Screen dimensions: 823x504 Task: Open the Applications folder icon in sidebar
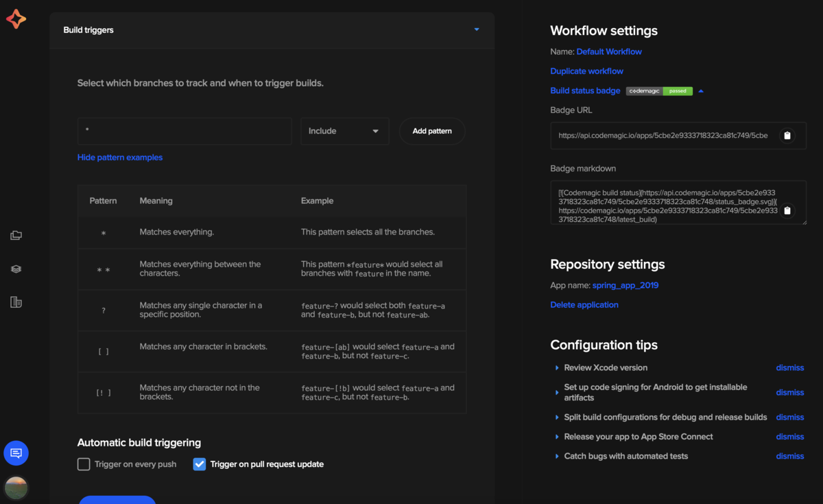16,235
